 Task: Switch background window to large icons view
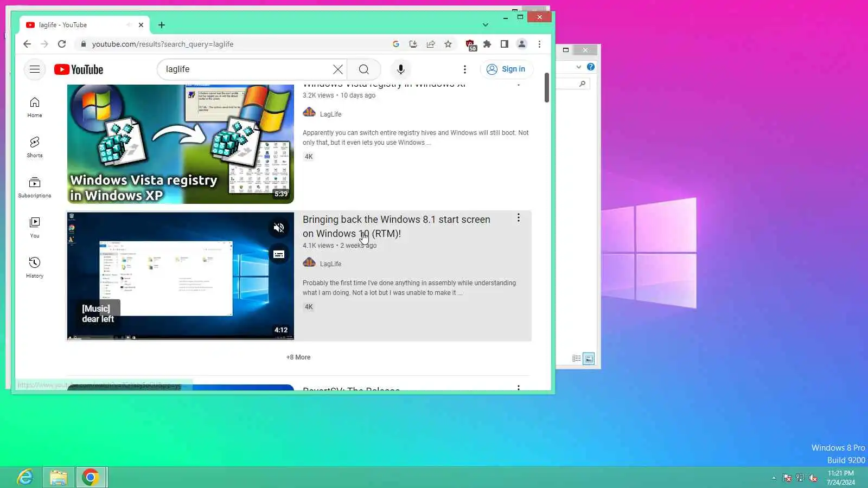point(589,358)
